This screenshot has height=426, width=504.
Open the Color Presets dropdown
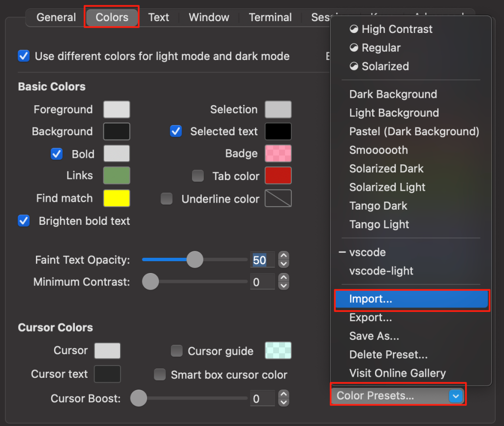(x=398, y=396)
